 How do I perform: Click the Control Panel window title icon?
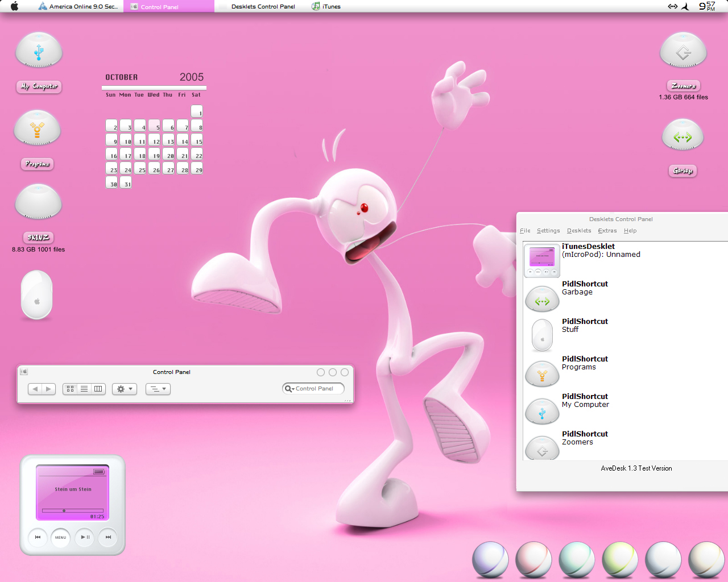click(x=24, y=372)
